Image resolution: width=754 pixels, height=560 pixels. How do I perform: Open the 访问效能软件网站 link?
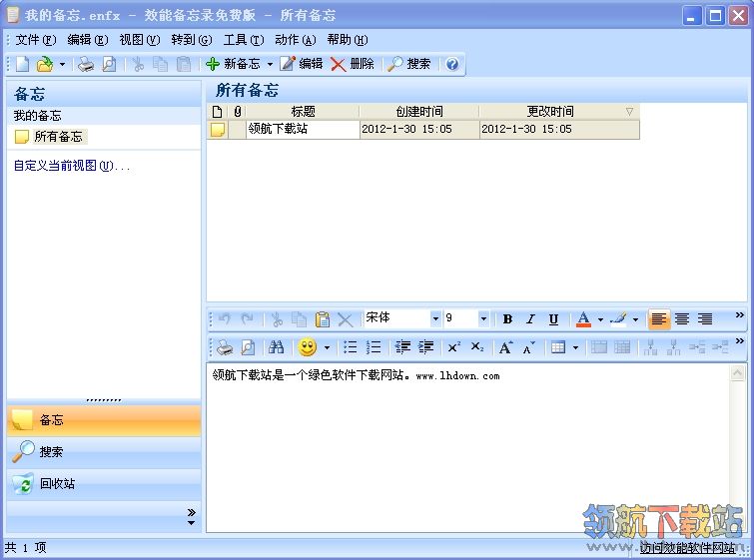(x=687, y=547)
